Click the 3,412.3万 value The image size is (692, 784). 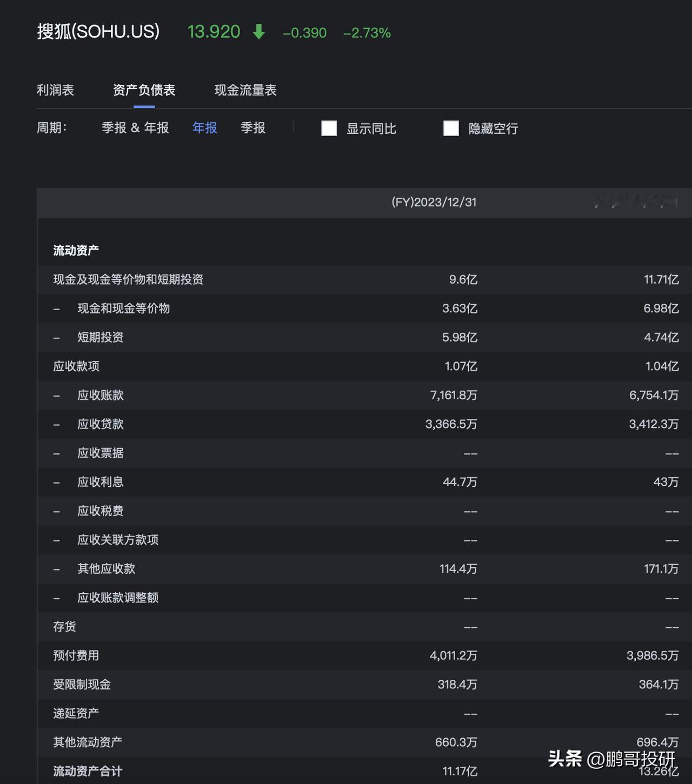(x=654, y=424)
